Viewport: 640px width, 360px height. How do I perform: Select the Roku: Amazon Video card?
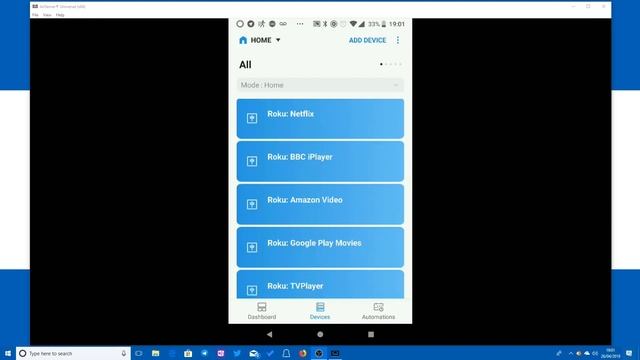320,204
